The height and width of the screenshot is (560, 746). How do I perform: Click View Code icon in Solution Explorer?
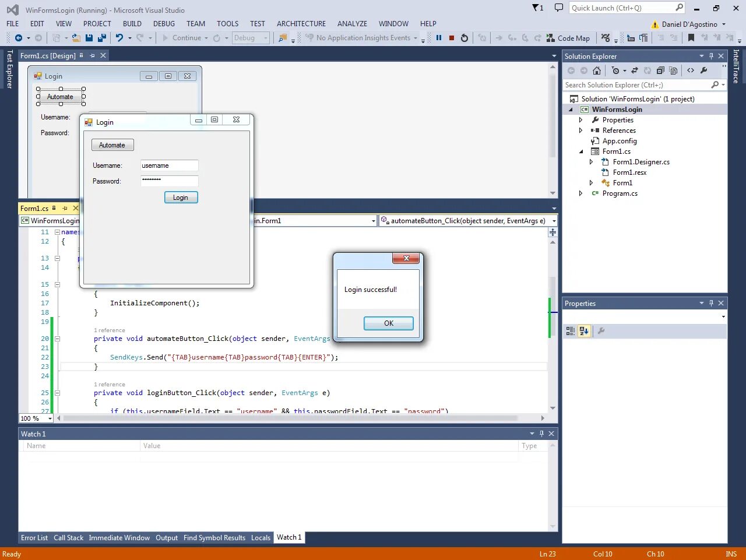(691, 71)
